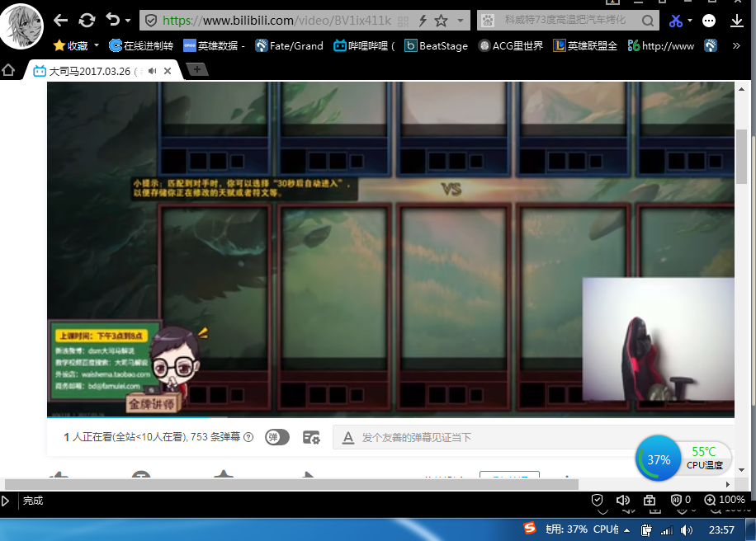This screenshot has height=541, width=756.
Task: Click the bilibili URL address field
Action: point(276,21)
